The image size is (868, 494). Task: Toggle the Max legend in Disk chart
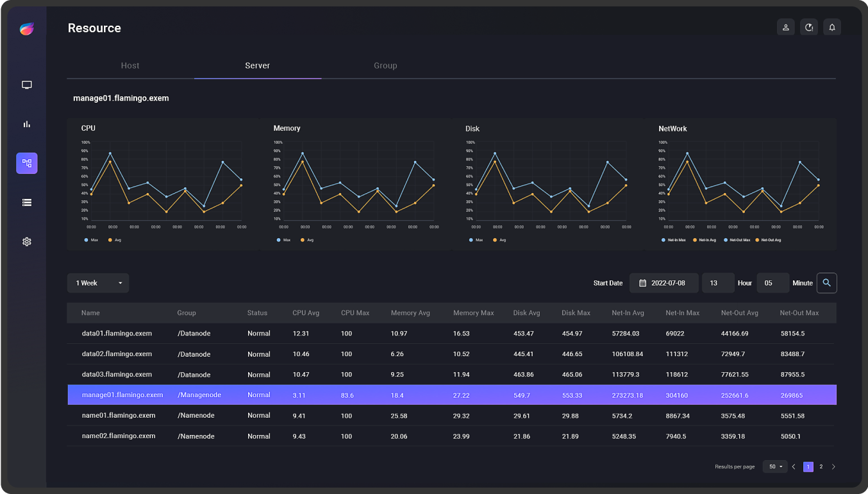point(475,240)
